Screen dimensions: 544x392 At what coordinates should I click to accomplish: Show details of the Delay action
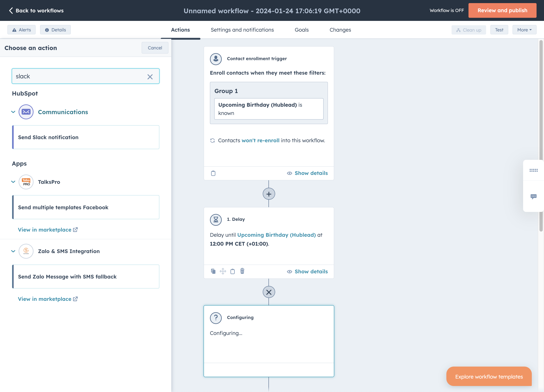(307, 271)
